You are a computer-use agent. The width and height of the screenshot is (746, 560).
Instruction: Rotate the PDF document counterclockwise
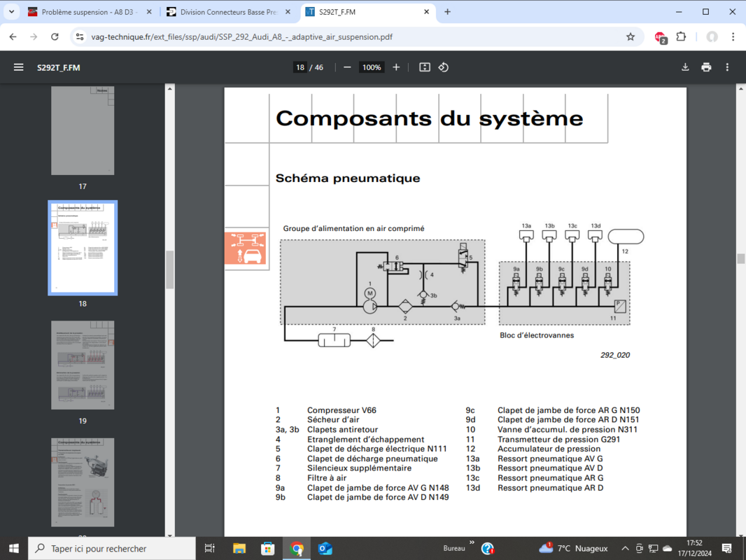pos(444,67)
